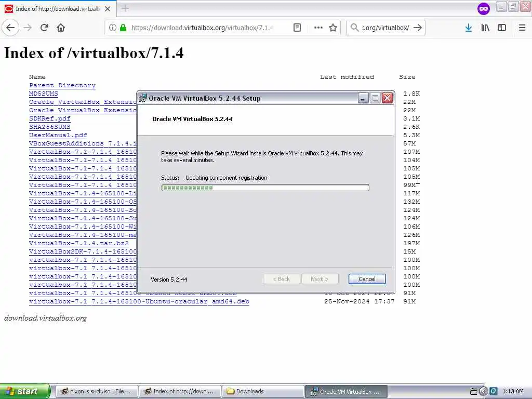This screenshot has width=532, height=399.
Task: Go back using the browser back arrow
Action: 10,28
